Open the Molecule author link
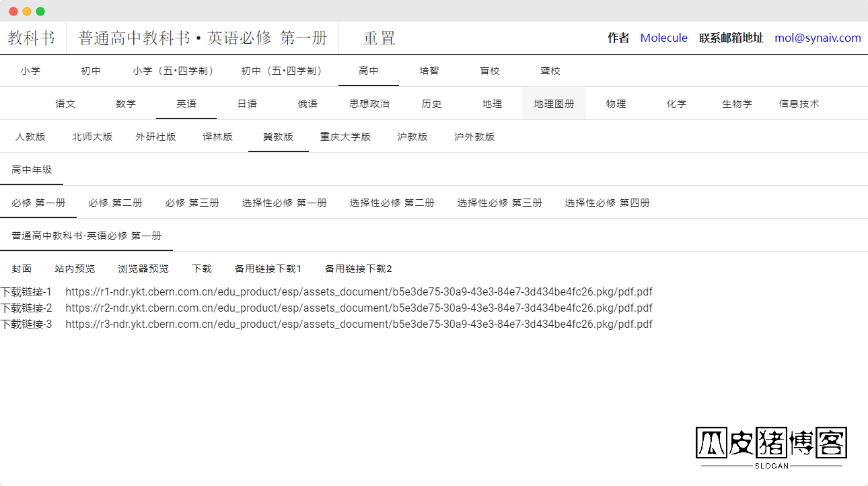Screen dimensions: 868x486 pos(663,38)
